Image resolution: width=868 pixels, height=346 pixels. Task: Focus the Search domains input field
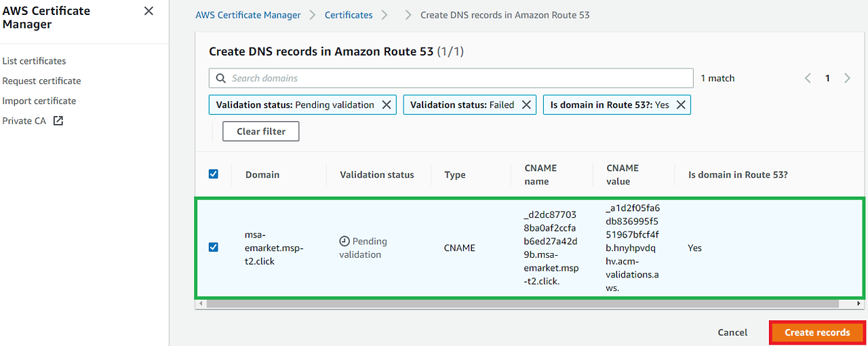[x=451, y=78]
